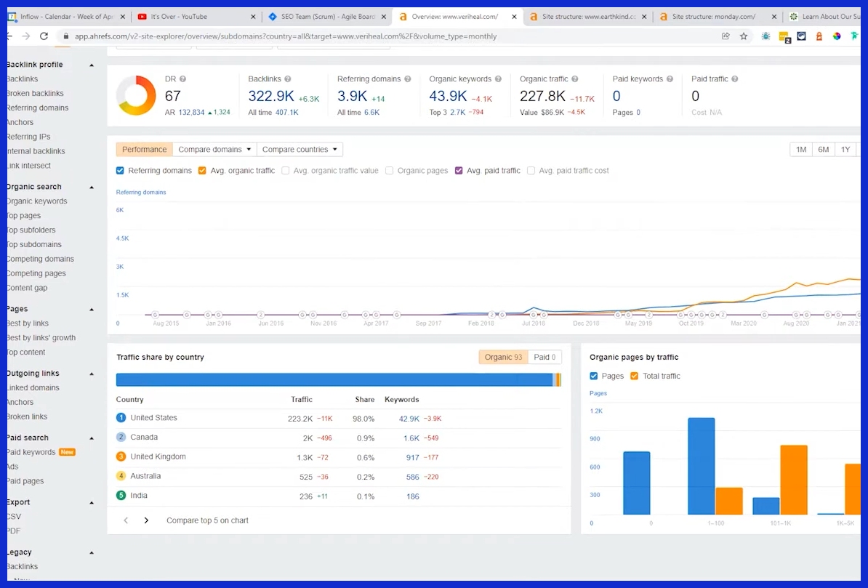Click tallest blue bar for 1–100 range
The height and width of the screenshot is (588, 868).
coord(702,466)
